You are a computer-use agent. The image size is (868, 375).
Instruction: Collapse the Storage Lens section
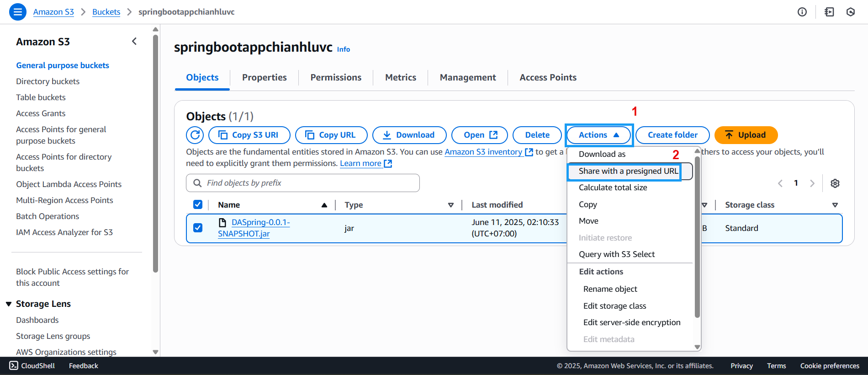(9, 304)
